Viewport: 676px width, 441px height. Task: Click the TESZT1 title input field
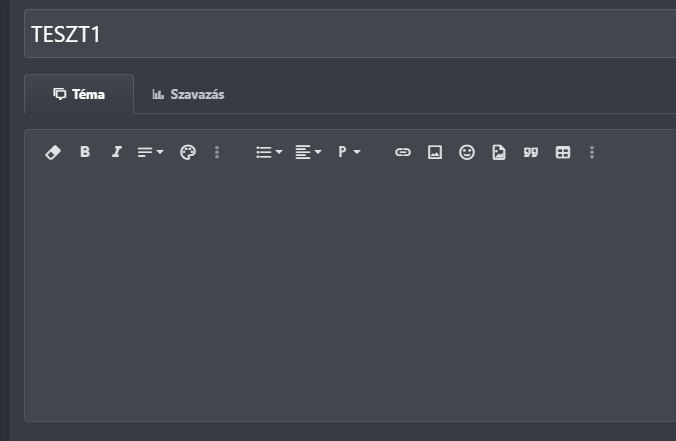350,34
